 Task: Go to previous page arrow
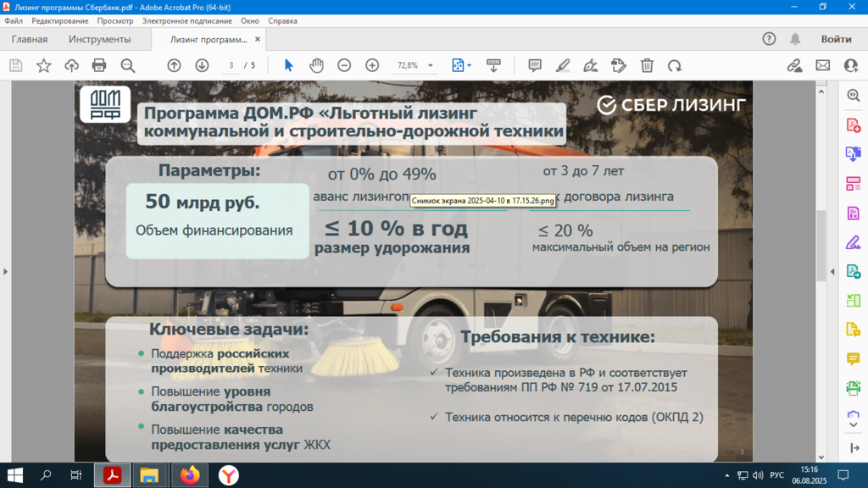click(174, 65)
